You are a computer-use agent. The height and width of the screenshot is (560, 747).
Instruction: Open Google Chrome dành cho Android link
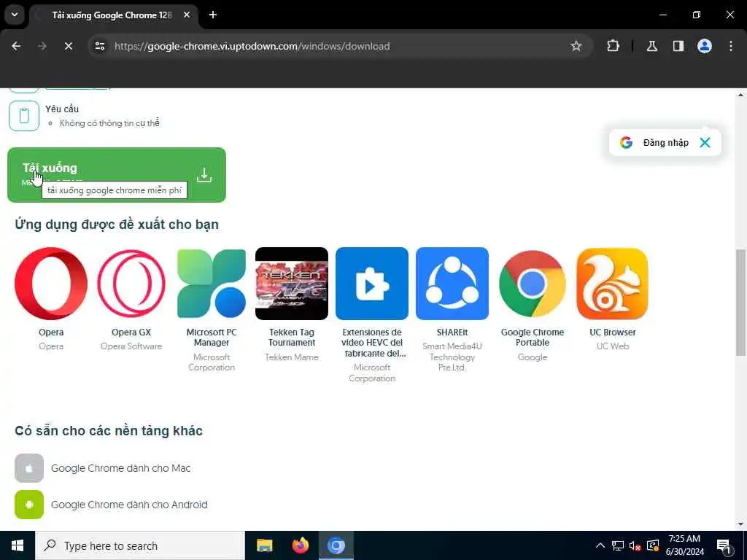click(x=129, y=505)
